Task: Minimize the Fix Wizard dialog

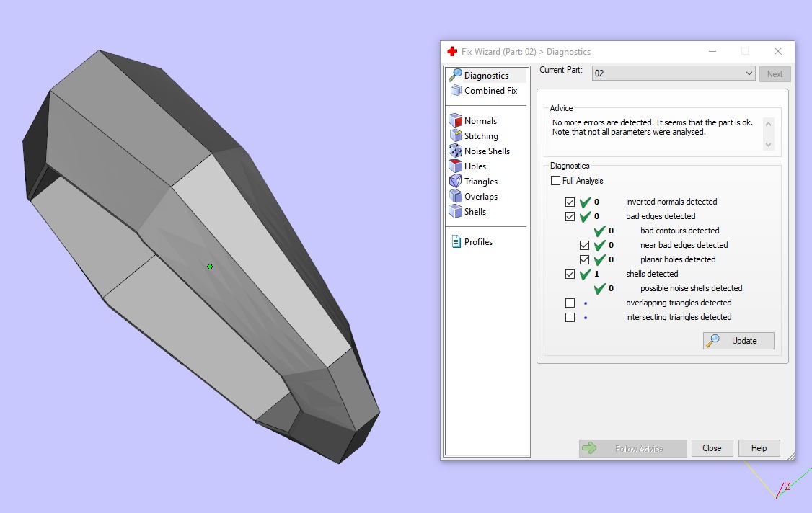Action: [712, 51]
